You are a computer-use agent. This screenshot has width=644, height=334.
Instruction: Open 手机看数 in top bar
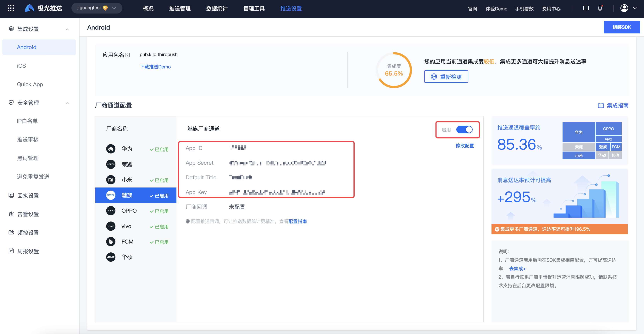click(524, 9)
